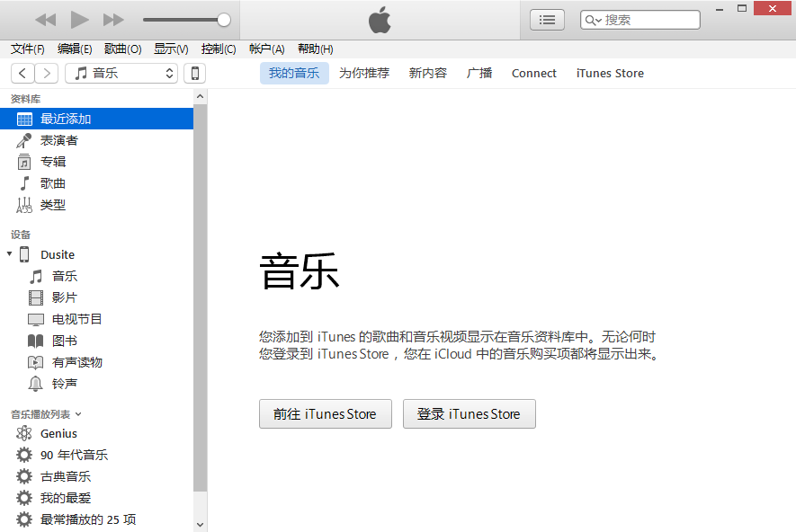Click the sidebar scroll down arrow

click(x=200, y=525)
